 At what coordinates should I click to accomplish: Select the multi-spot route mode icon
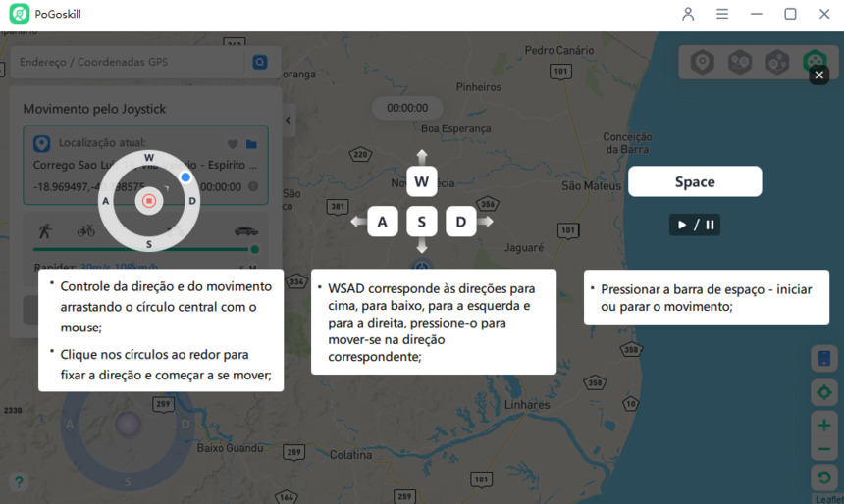tap(776, 63)
